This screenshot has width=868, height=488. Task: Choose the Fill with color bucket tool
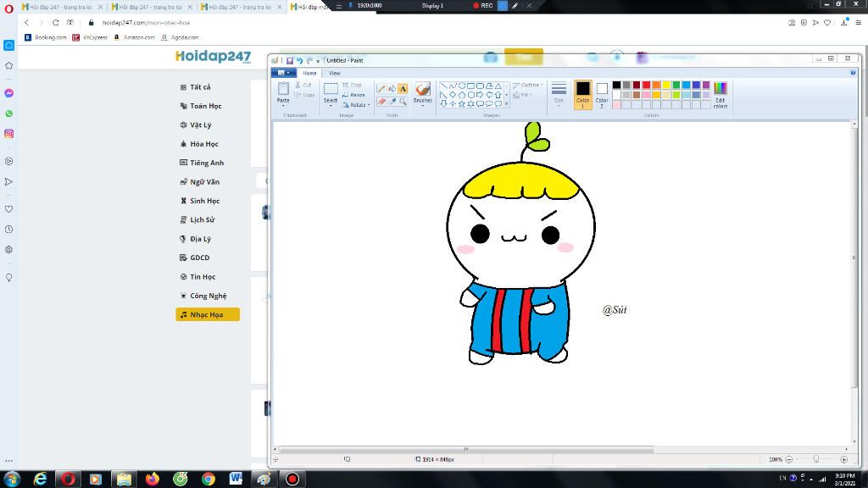point(392,88)
